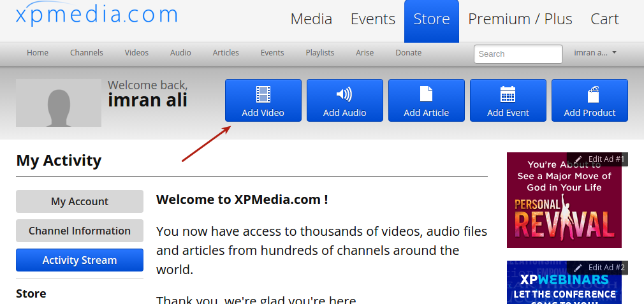Open Premium / Plus section

click(520, 19)
